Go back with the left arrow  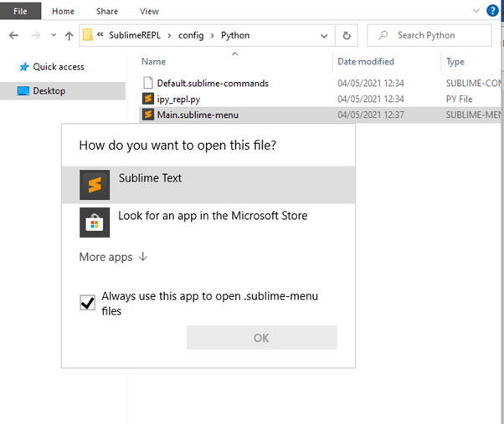13,35
